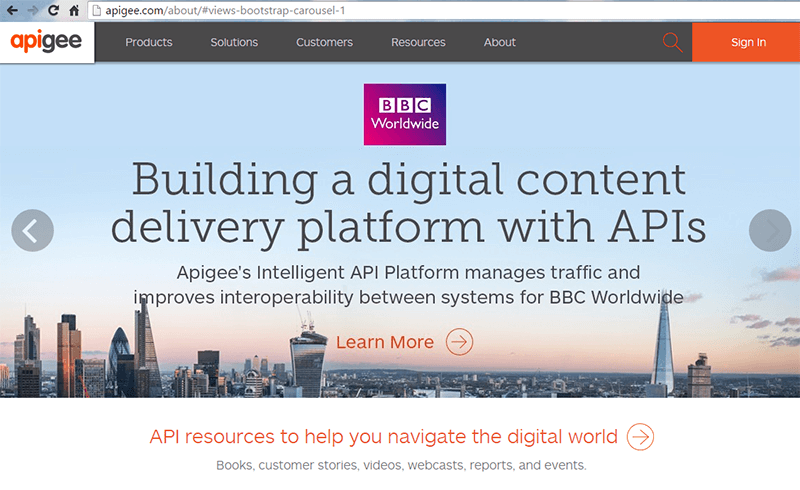Image resolution: width=800 pixels, height=490 pixels.
Task: Click the apigee logo
Action: click(x=47, y=42)
